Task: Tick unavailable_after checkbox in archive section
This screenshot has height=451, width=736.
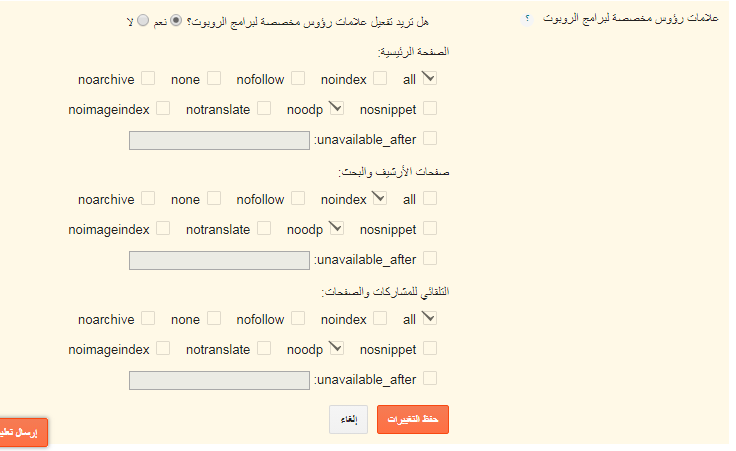Action: coord(429,258)
